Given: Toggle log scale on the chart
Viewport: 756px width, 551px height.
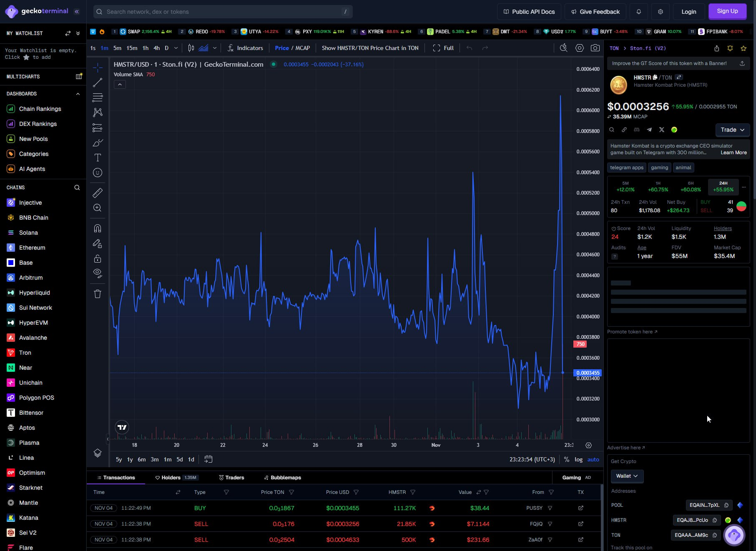Looking at the screenshot, I should click(578, 459).
